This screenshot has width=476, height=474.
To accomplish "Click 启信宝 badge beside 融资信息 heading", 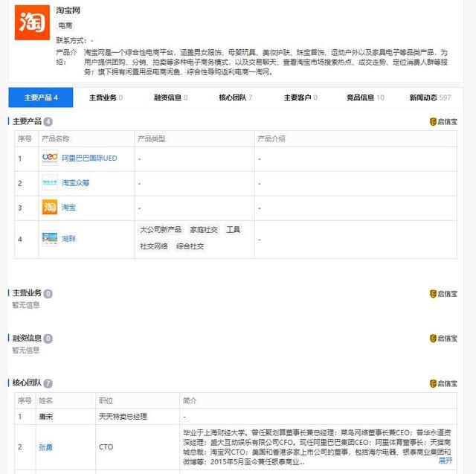I will [x=443, y=339].
